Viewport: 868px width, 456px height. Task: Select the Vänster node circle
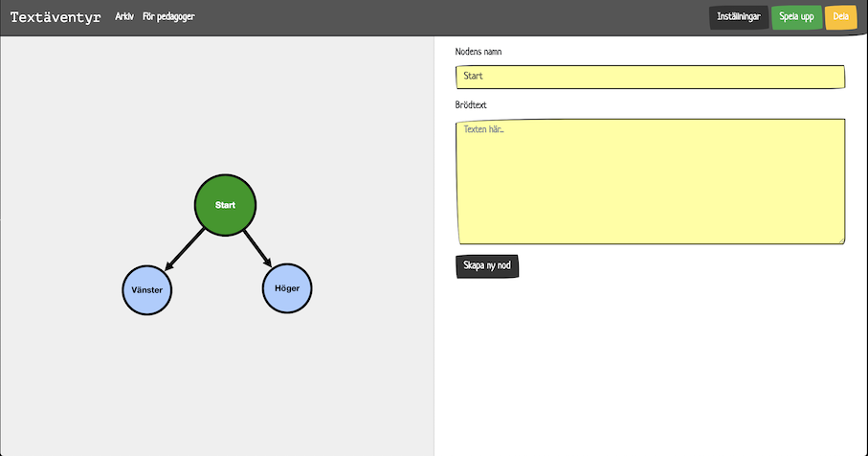(x=146, y=289)
